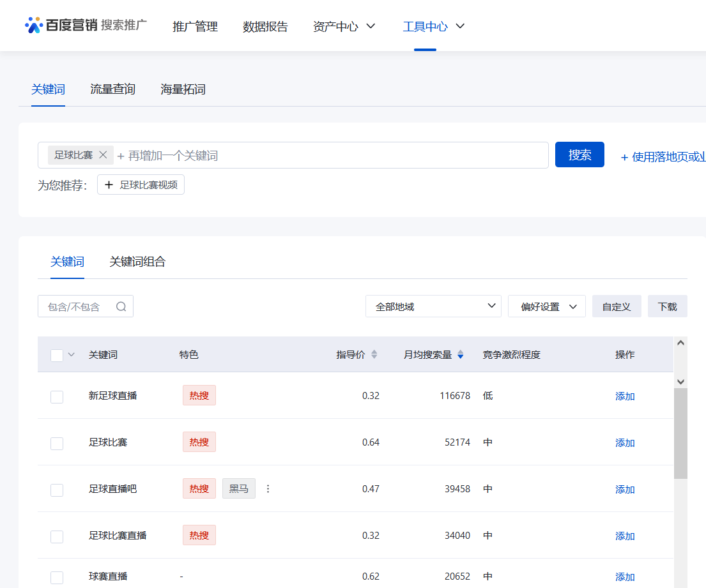Switch to the 关键词组合 tab
Viewport: 706px width, 588px height.
click(137, 261)
